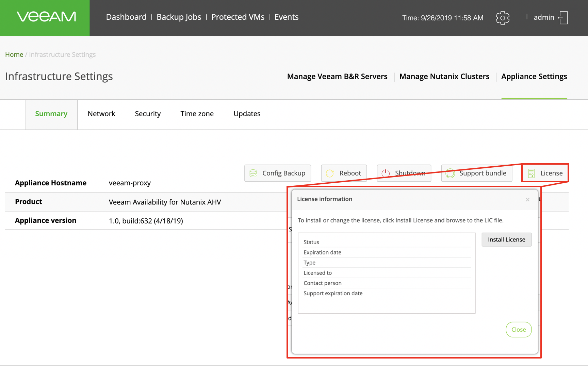The image size is (588, 366).
Task: Click Install License button
Action: 506,239
